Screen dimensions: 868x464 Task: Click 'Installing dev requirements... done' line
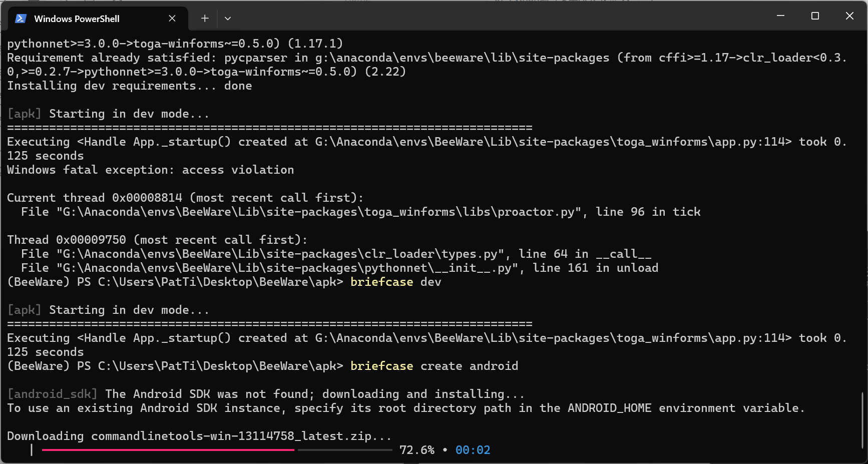[129, 86]
